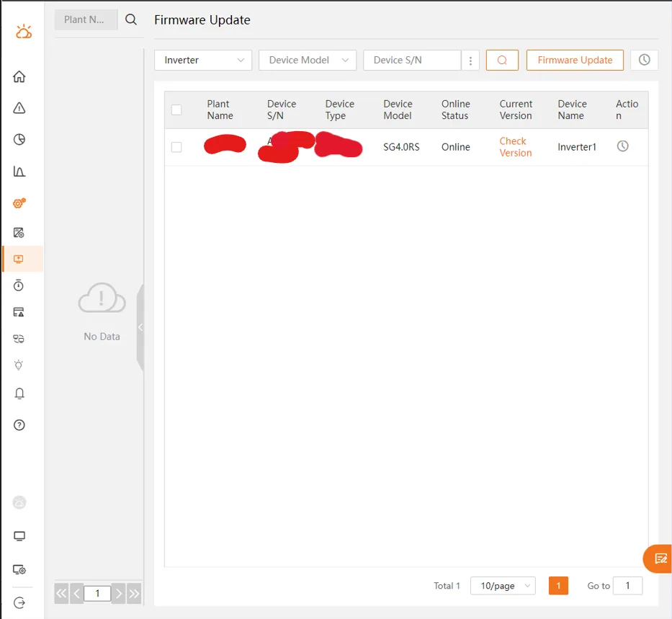
Task: Open the notification bell icon
Action: point(19,393)
